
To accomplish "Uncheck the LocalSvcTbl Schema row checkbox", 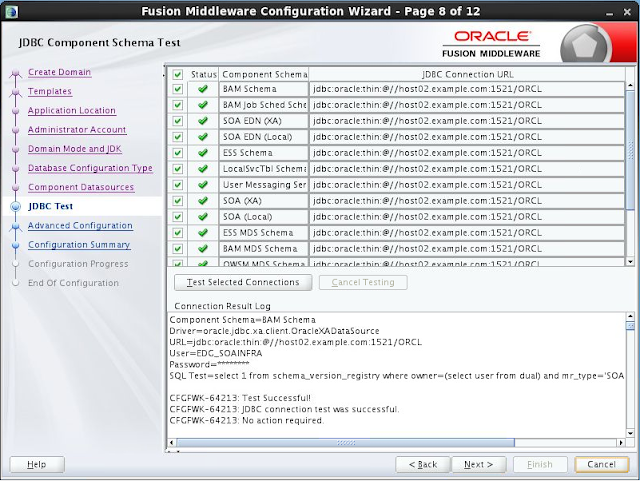I will pyautogui.click(x=178, y=169).
